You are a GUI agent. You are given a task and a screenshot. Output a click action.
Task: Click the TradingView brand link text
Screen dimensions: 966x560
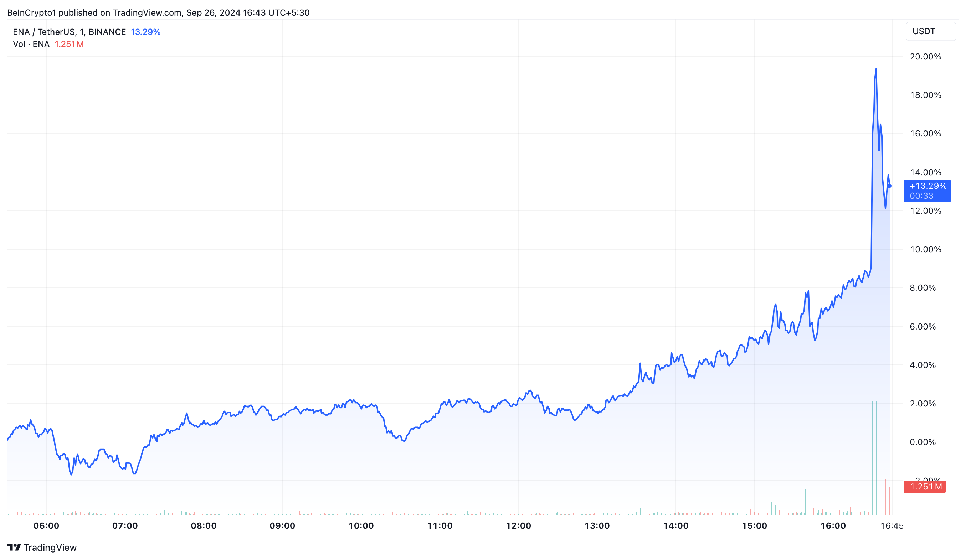(x=50, y=548)
